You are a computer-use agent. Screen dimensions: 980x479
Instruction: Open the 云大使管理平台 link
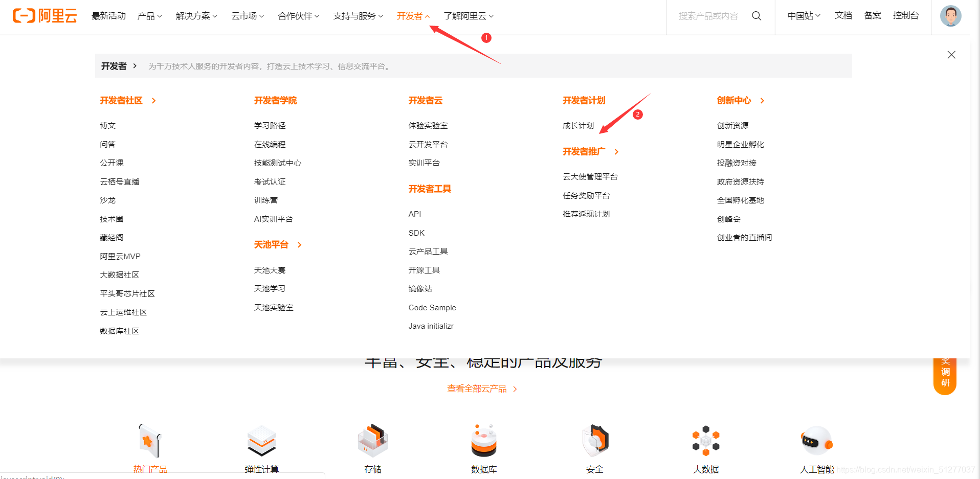(x=590, y=176)
